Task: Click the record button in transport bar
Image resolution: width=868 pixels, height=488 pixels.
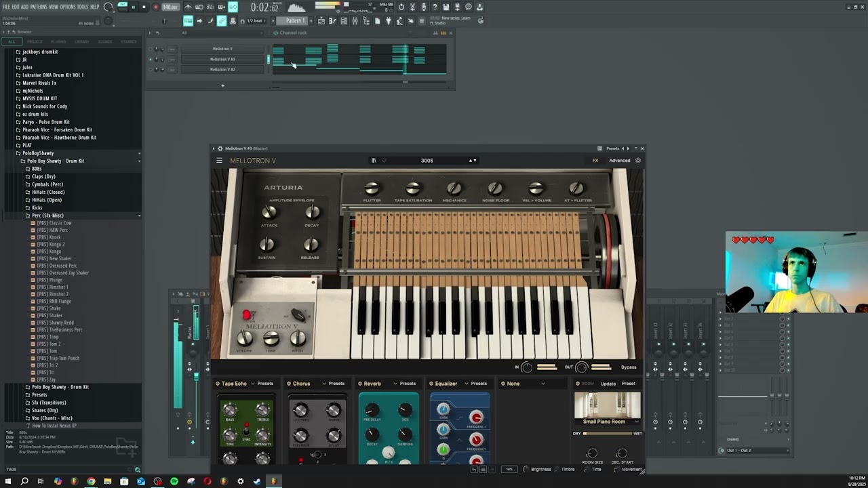Action: click(x=155, y=7)
